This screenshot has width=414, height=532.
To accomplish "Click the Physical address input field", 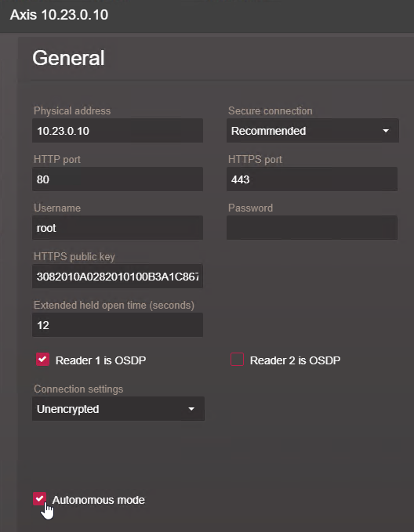I will tap(118, 131).
